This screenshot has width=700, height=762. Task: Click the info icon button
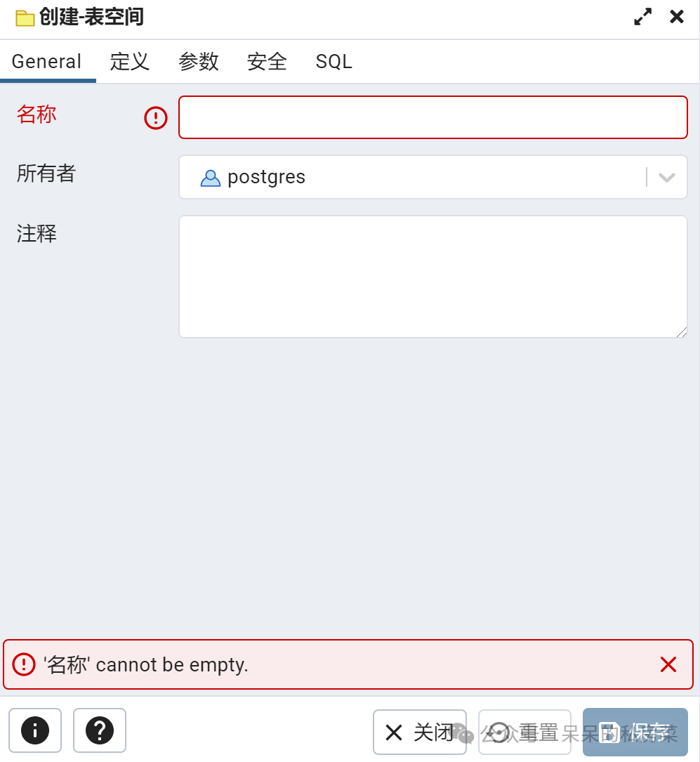pyautogui.click(x=35, y=730)
